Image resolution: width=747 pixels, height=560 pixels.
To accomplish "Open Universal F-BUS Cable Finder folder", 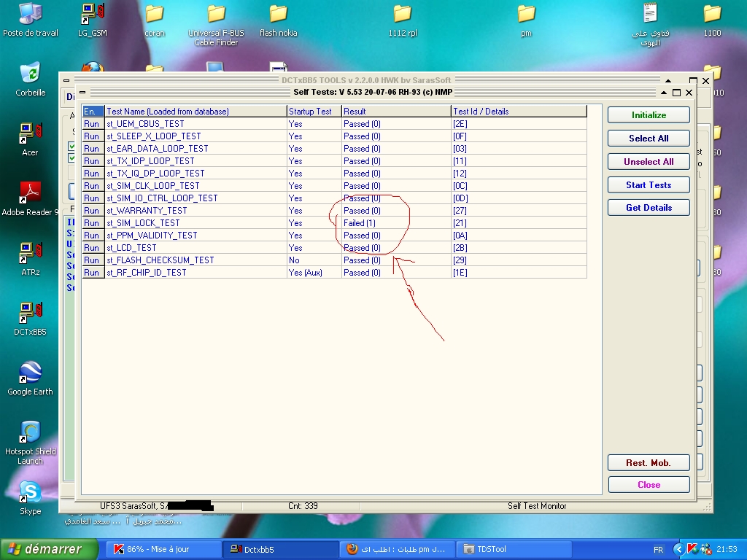I will (x=216, y=24).
